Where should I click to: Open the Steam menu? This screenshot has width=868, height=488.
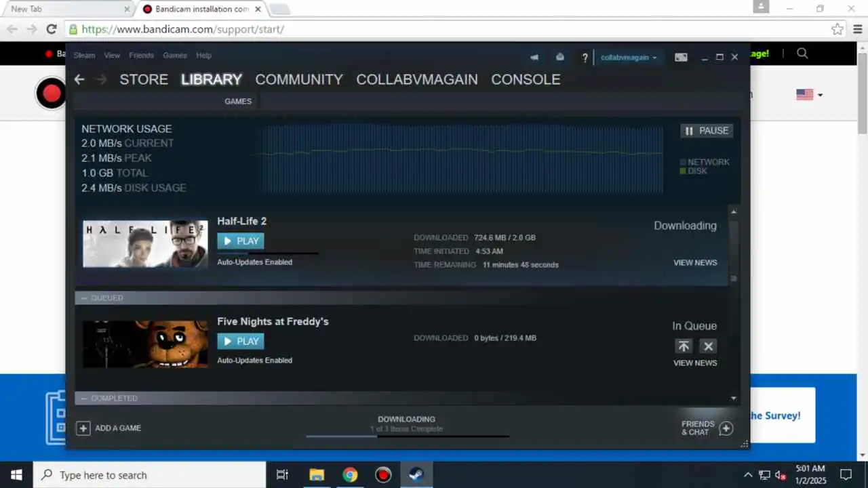(x=84, y=56)
